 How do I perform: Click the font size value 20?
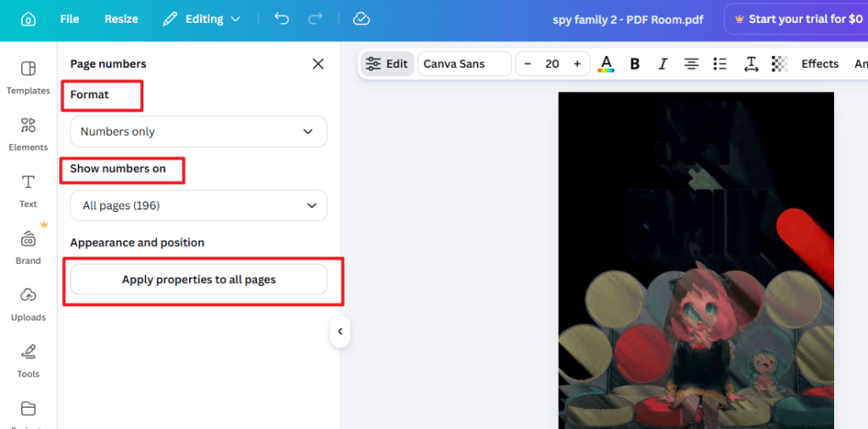[552, 64]
